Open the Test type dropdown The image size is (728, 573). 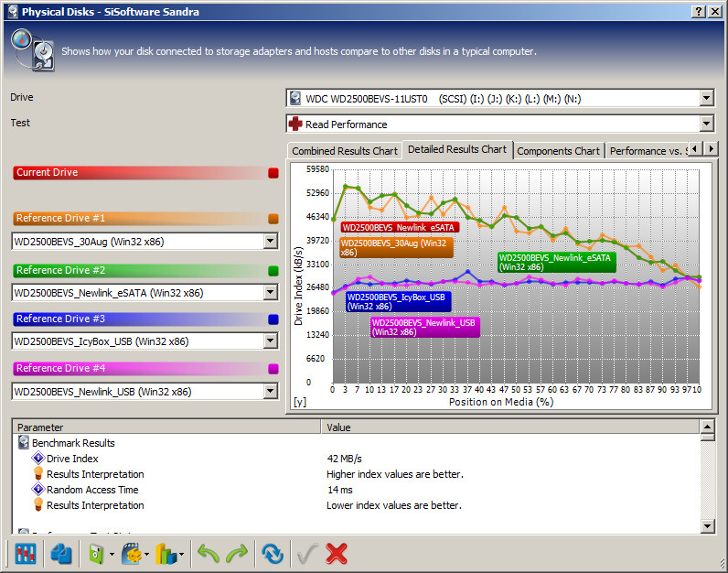pyautogui.click(x=707, y=124)
